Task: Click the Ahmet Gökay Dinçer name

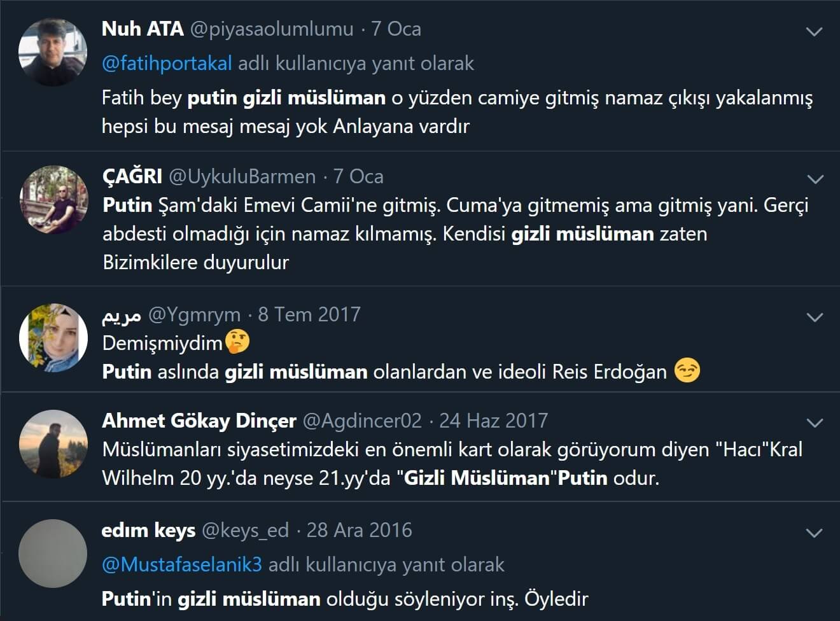Action: click(199, 421)
